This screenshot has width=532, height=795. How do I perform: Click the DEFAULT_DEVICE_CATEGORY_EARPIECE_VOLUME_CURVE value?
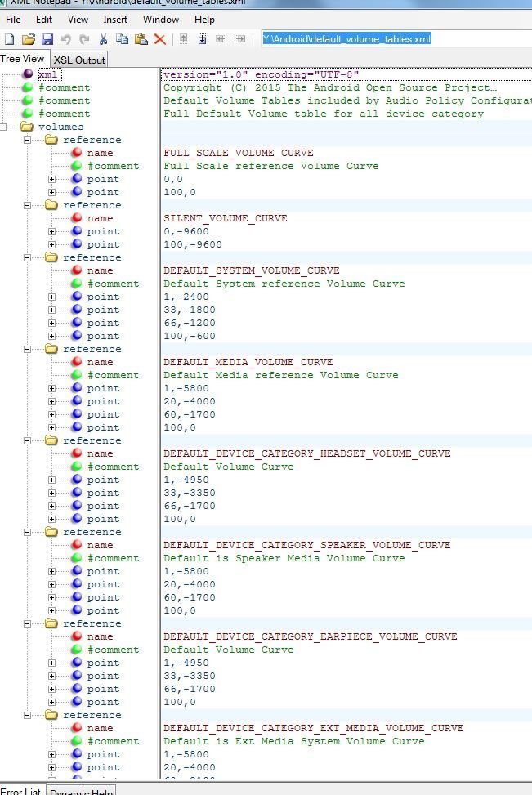[311, 636]
